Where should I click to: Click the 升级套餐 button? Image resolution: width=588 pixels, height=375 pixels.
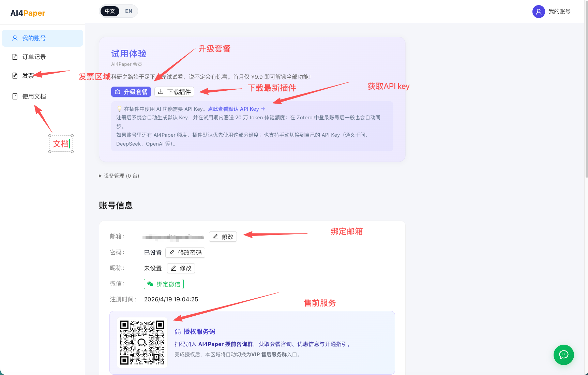click(x=131, y=92)
